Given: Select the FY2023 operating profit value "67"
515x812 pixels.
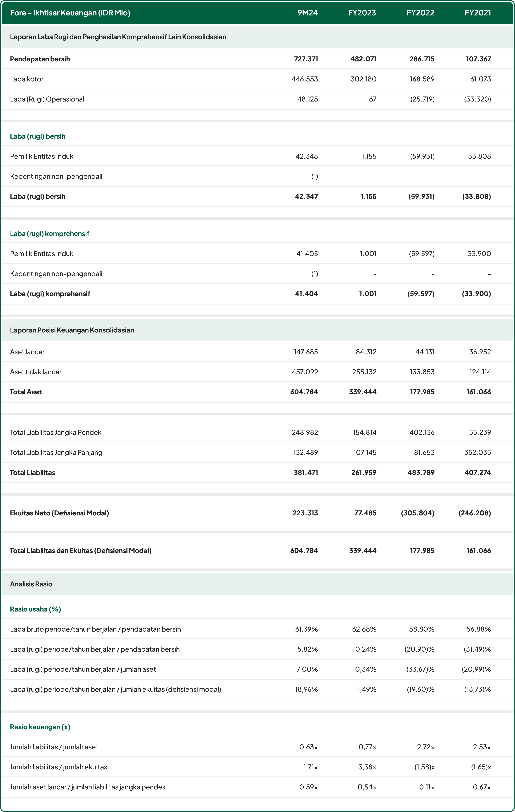Looking at the screenshot, I should pyautogui.click(x=373, y=99).
